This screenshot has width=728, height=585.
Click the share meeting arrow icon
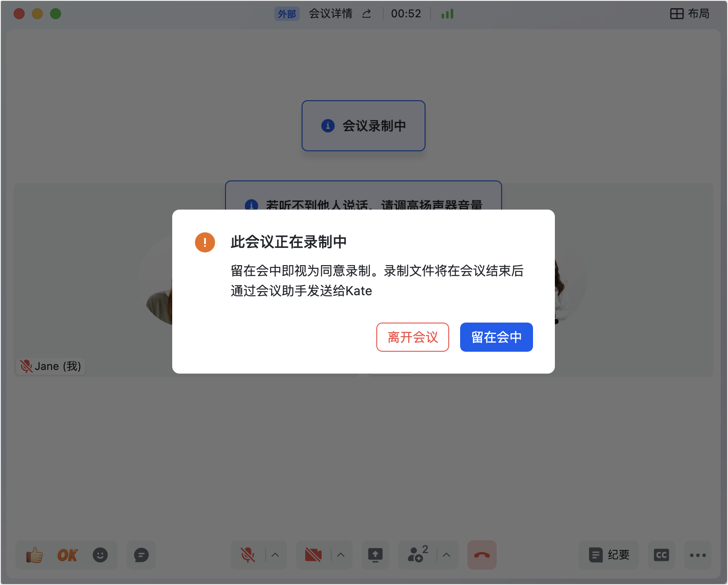[x=367, y=14]
